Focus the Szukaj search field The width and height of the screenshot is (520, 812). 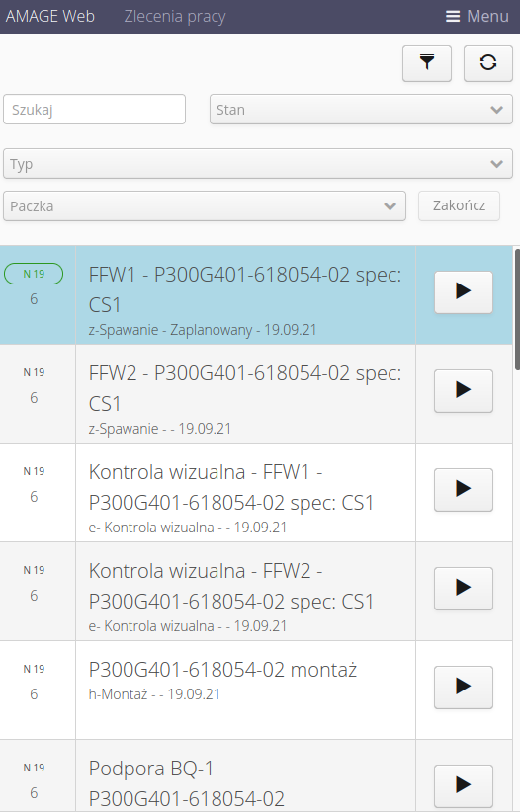tap(94, 110)
